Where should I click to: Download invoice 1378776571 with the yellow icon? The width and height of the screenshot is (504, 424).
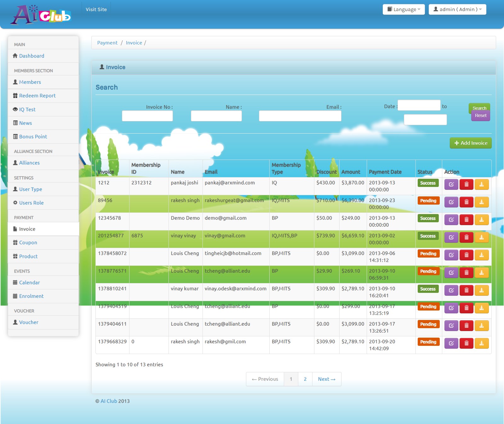[x=482, y=273]
